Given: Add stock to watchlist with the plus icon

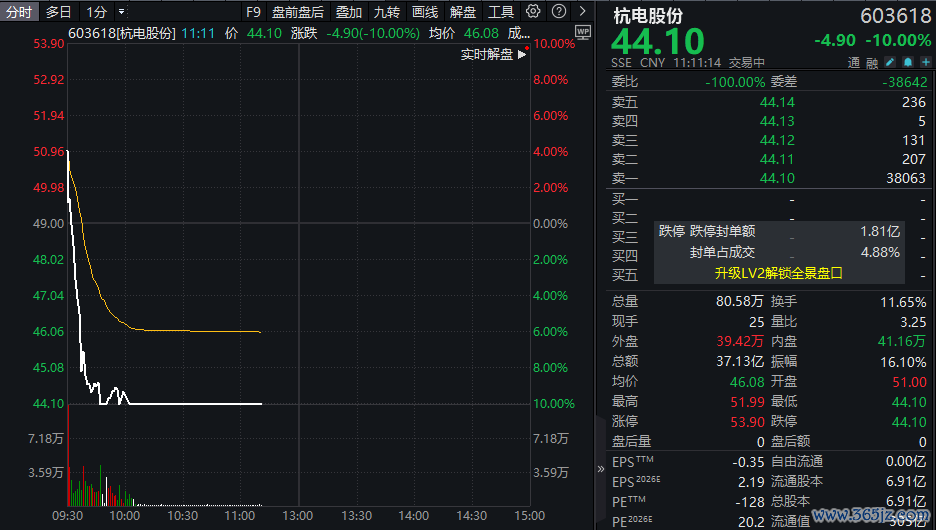Looking at the screenshot, I should [x=925, y=62].
